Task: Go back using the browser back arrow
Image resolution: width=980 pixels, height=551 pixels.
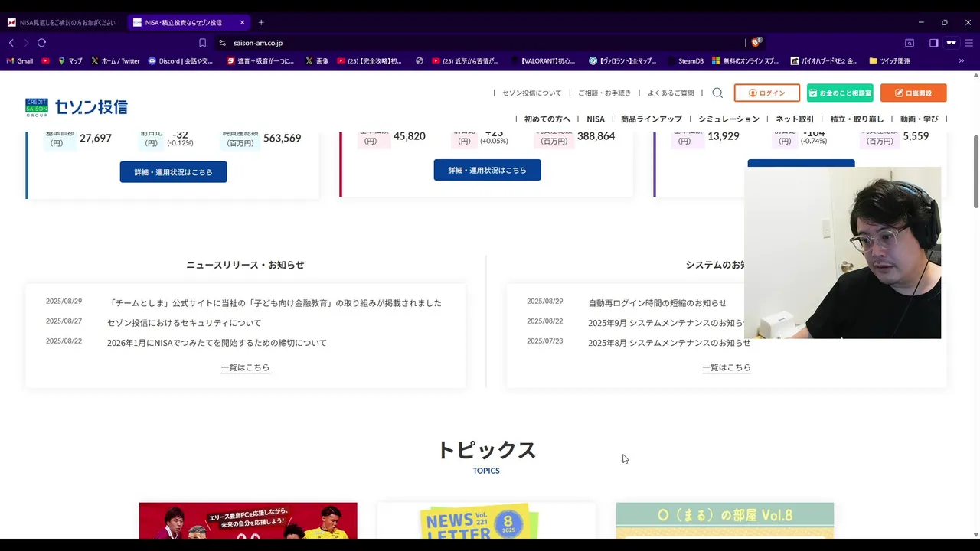Action: tap(11, 43)
